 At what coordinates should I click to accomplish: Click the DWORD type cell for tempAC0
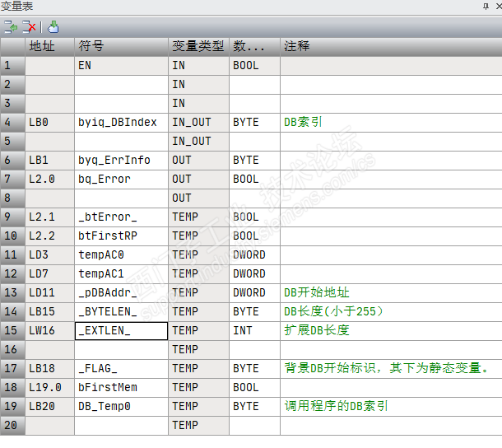(254, 255)
